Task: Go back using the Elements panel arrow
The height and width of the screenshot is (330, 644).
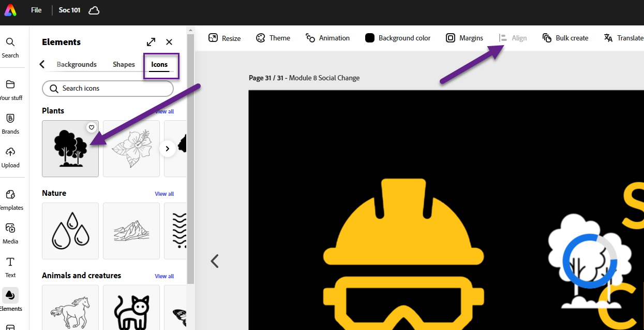Action: point(42,64)
